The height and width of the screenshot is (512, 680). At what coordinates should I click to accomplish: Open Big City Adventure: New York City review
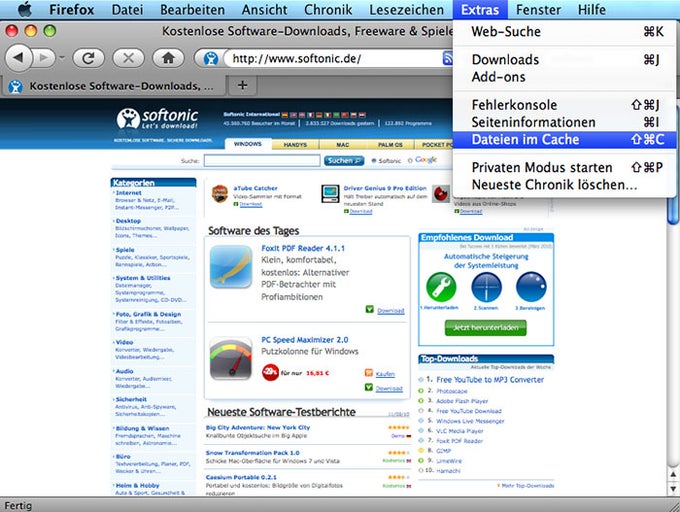[x=258, y=427]
